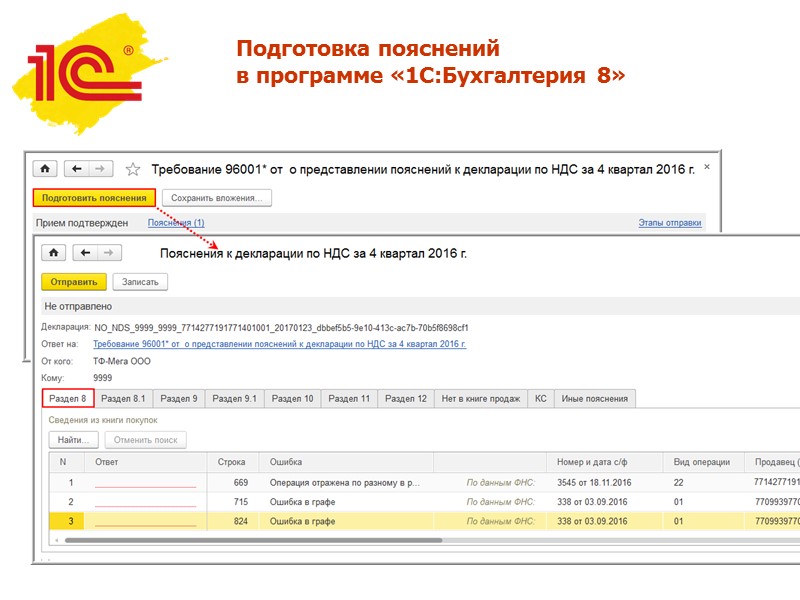800x600 pixels.
Task: Click the Найти... button
Action: click(73, 440)
